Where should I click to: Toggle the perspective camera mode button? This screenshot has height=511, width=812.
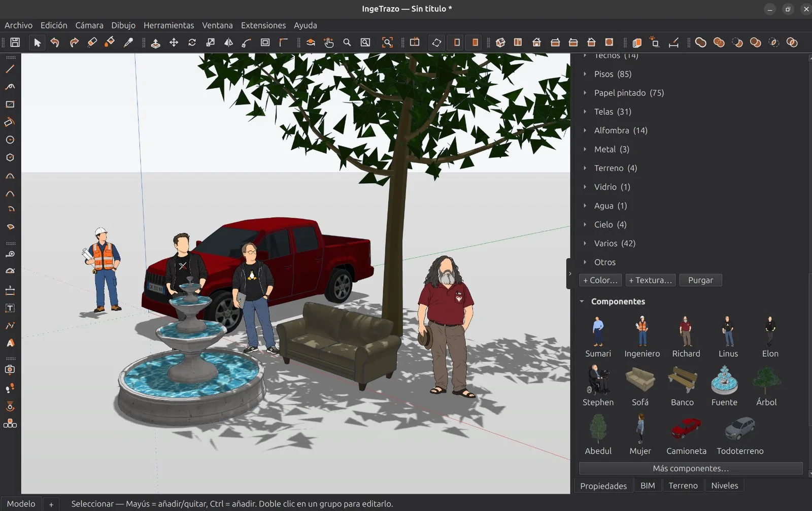[x=436, y=43]
